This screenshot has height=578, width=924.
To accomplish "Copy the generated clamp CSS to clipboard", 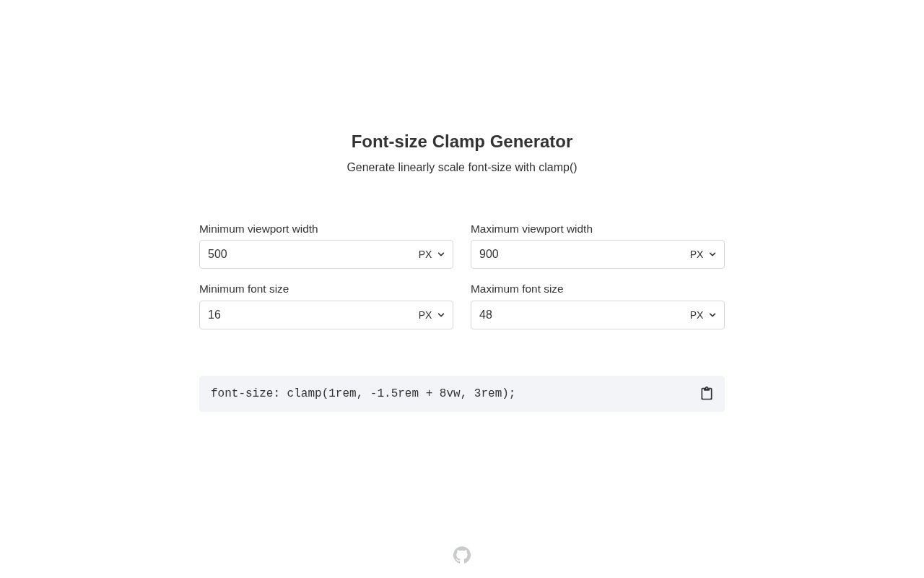I will coord(707,394).
